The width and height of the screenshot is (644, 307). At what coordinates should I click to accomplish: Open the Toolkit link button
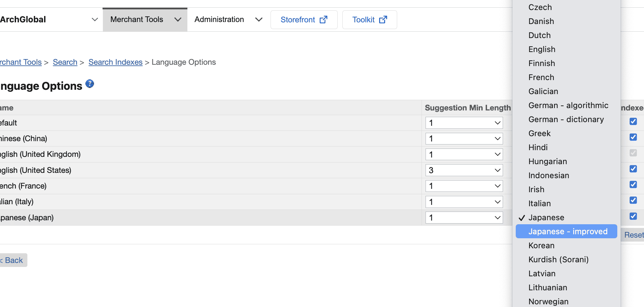369,20
